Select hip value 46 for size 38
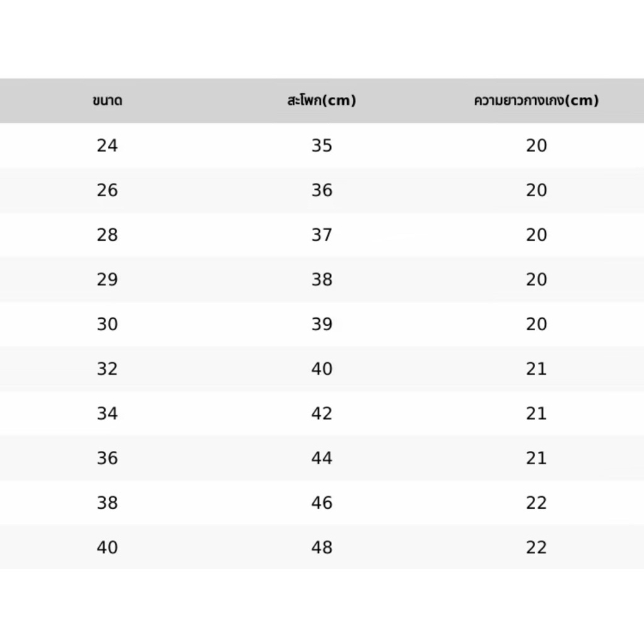644x644 pixels. [x=321, y=503]
